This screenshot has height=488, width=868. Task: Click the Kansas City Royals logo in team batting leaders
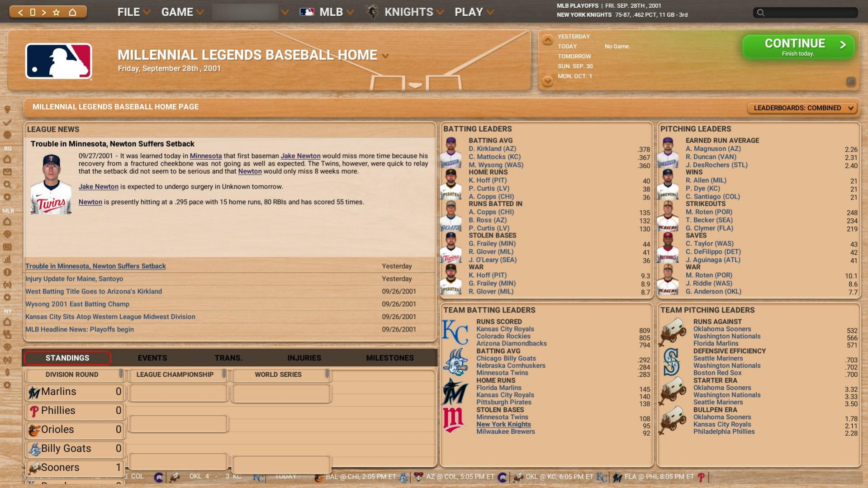tap(455, 333)
